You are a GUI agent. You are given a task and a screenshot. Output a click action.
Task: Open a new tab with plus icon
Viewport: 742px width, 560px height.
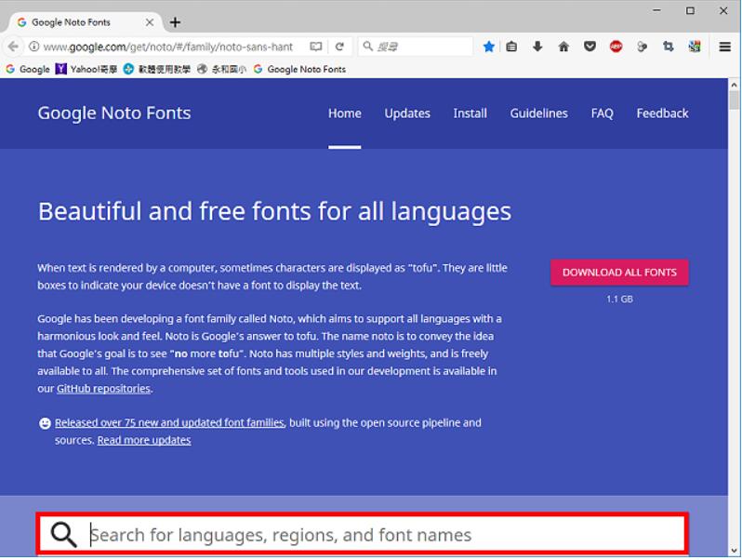point(175,22)
